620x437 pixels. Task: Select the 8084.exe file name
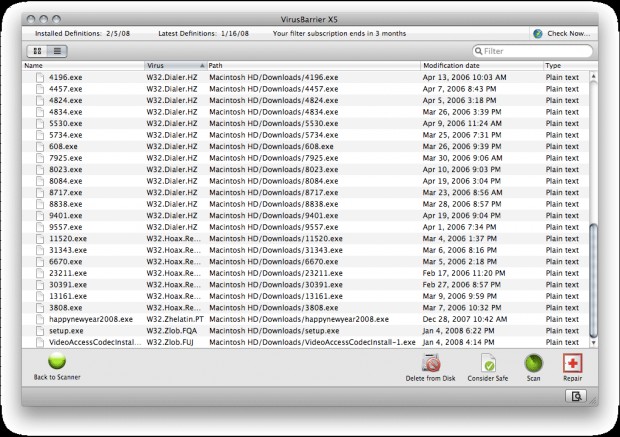[x=66, y=181]
